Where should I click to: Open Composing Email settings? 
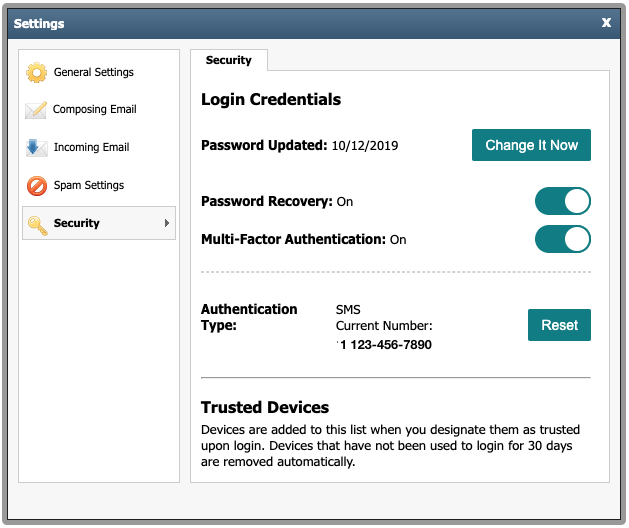click(x=95, y=110)
